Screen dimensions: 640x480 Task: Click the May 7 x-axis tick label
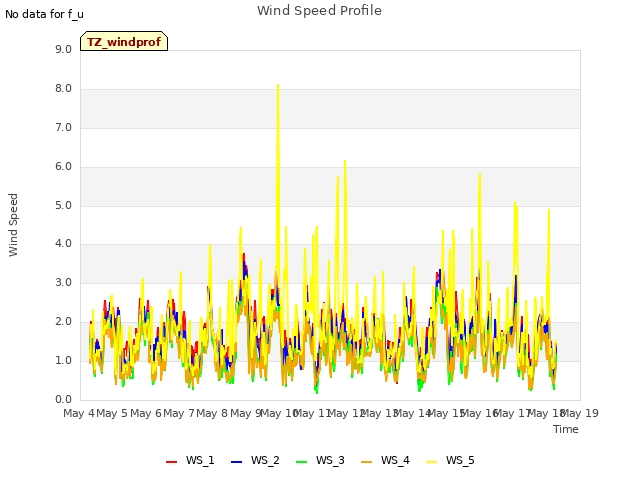click(179, 413)
